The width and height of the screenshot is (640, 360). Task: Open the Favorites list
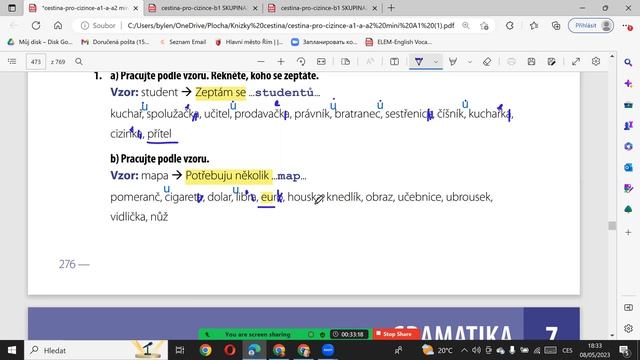(534, 25)
